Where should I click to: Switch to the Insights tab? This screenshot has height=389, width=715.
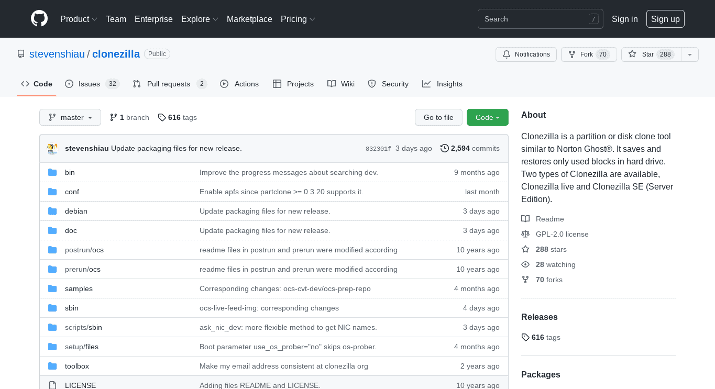tap(442, 84)
